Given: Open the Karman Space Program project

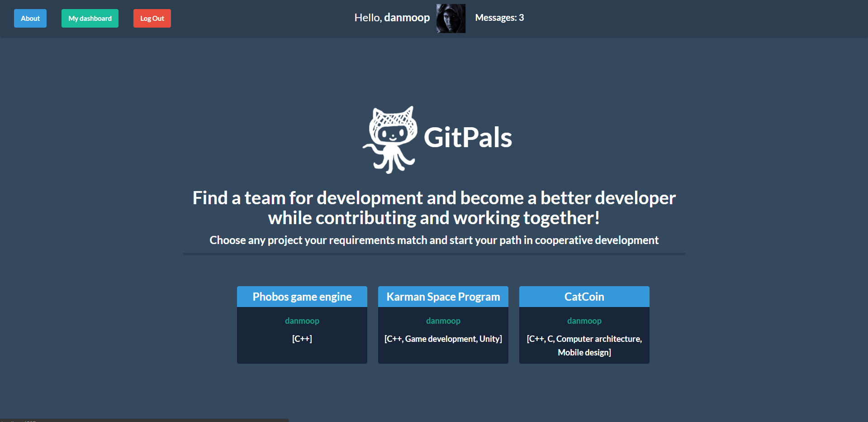Looking at the screenshot, I should pos(443,297).
